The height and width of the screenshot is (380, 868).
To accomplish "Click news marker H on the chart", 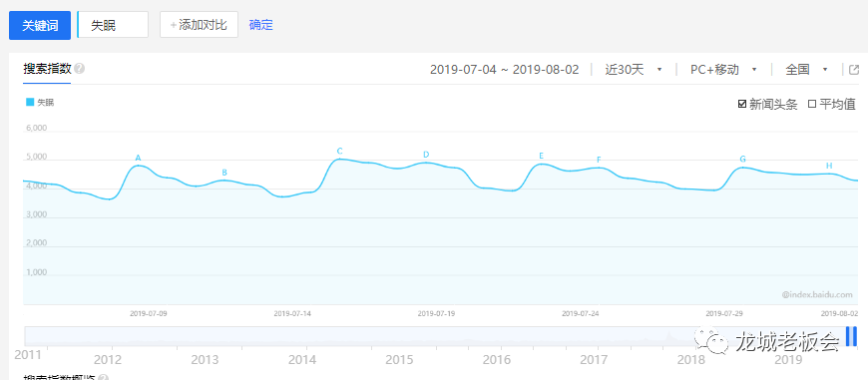I will pos(829,166).
